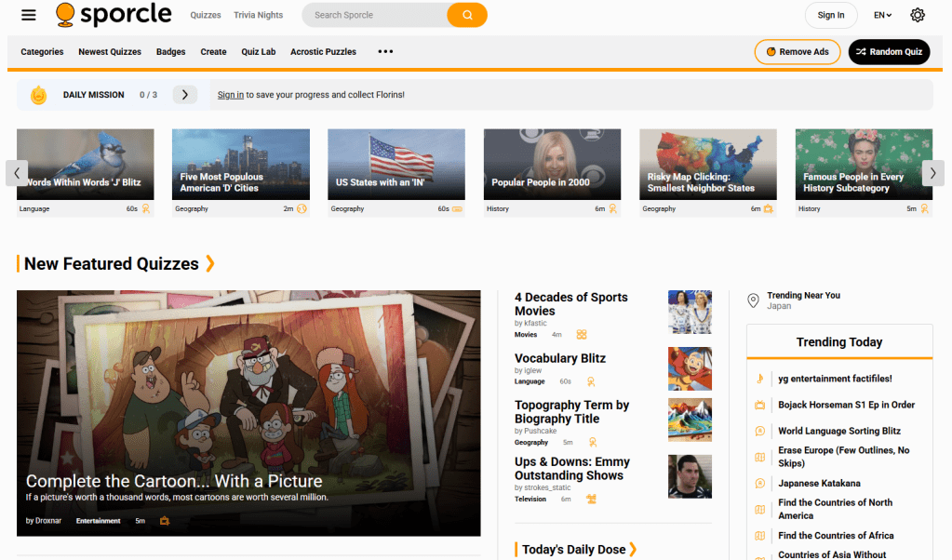952x560 pixels.
Task: Open Ups & Downs: Emmy Outstanding Shows
Action: 572,469
